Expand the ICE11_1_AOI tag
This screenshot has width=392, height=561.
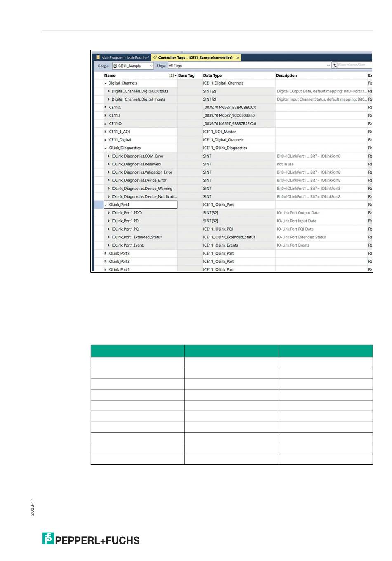coord(106,132)
